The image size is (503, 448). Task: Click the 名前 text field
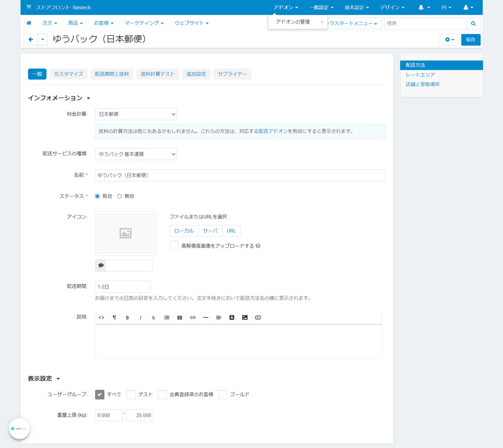(x=240, y=175)
